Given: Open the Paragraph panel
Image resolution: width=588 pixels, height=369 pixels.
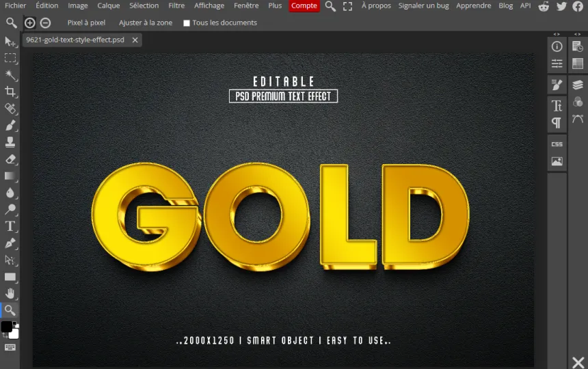Looking at the screenshot, I should [x=557, y=123].
